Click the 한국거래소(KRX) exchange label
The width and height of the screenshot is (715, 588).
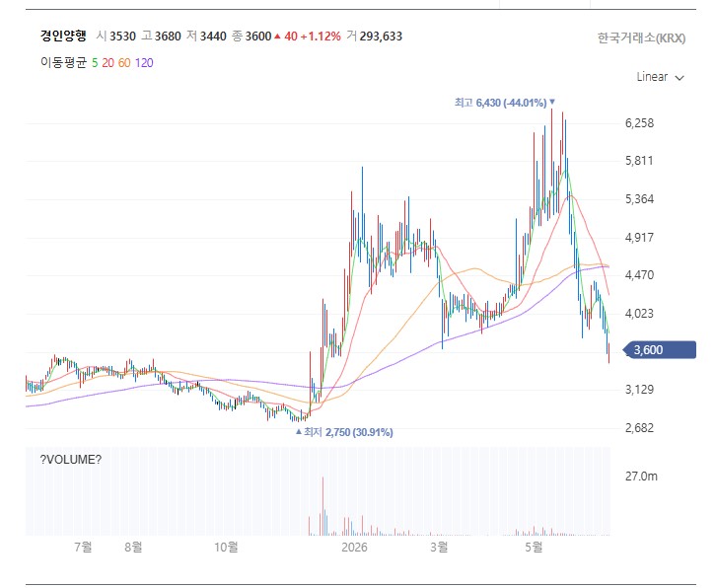[x=642, y=37]
